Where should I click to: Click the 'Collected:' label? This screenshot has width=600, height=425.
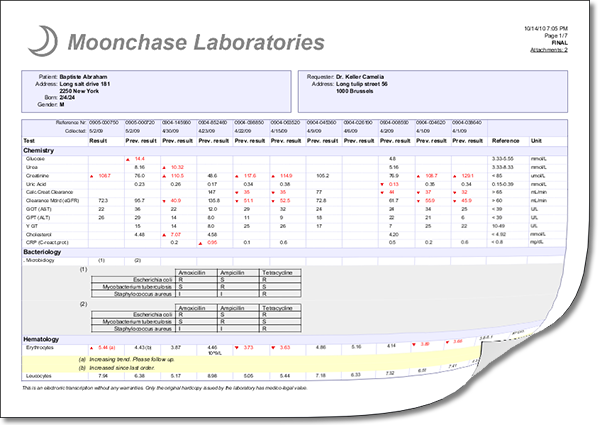(x=76, y=131)
